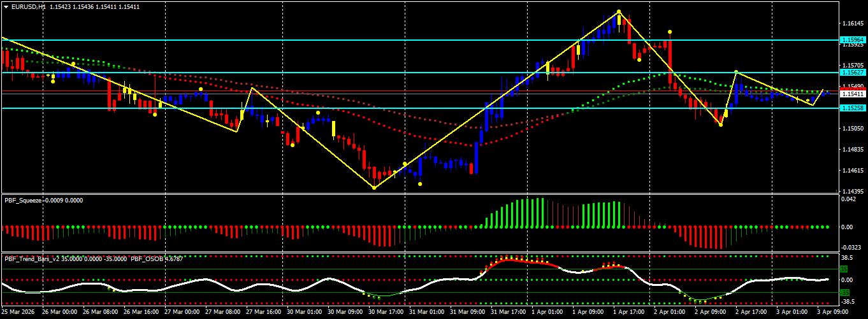Screen dimensions: 868x319
Task: Click the 1 Apr 09:00 time label
Action: (588, 313)
